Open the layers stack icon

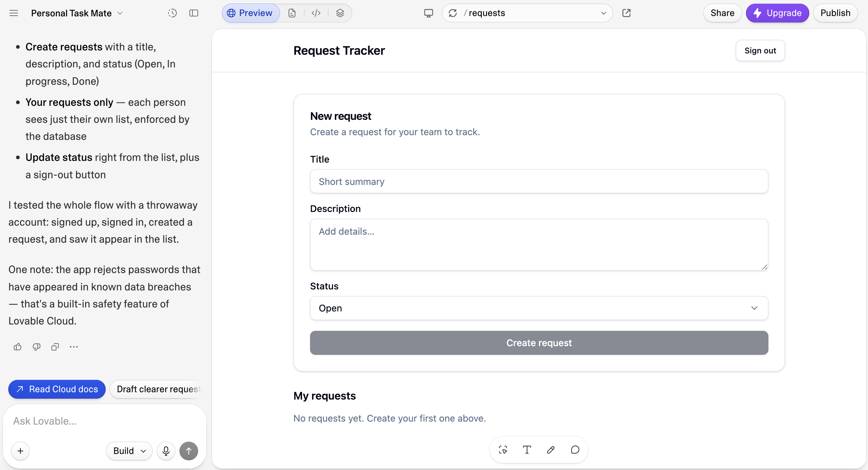point(340,13)
